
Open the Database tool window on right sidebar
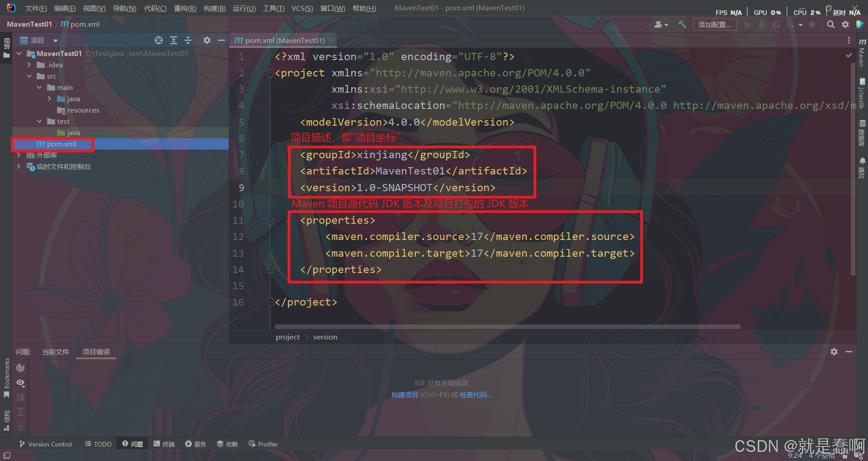[862, 133]
